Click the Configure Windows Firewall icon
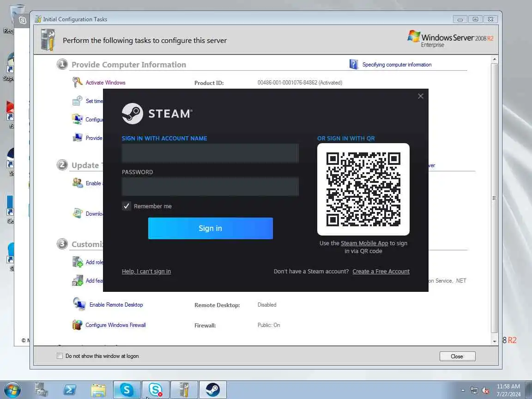 coord(77,325)
